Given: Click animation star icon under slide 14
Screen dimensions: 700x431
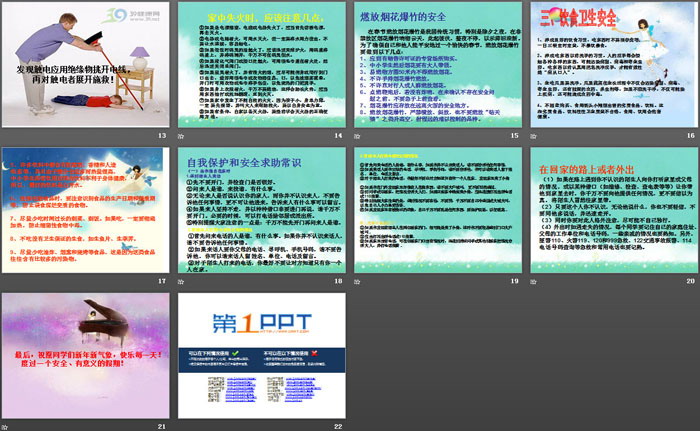Looking at the screenshot, I should tap(181, 136).
